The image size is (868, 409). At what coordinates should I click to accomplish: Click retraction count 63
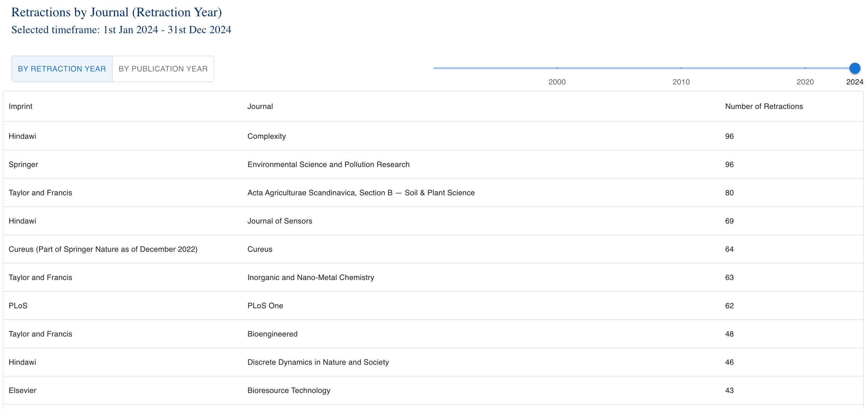pyautogui.click(x=729, y=277)
